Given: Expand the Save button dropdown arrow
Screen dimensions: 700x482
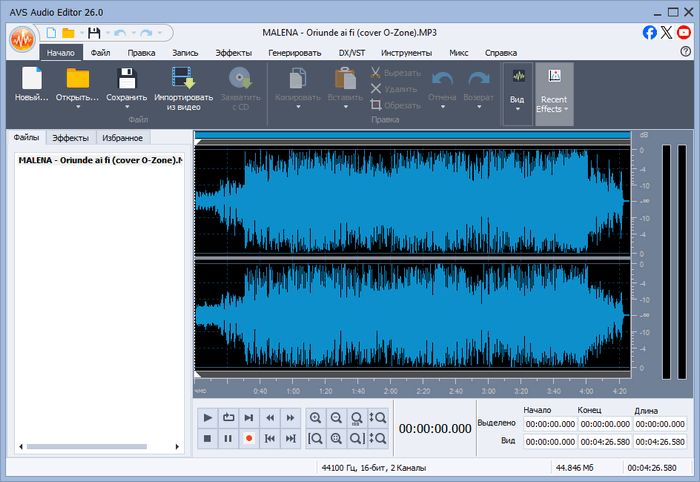Looking at the screenshot, I should pos(127,108).
